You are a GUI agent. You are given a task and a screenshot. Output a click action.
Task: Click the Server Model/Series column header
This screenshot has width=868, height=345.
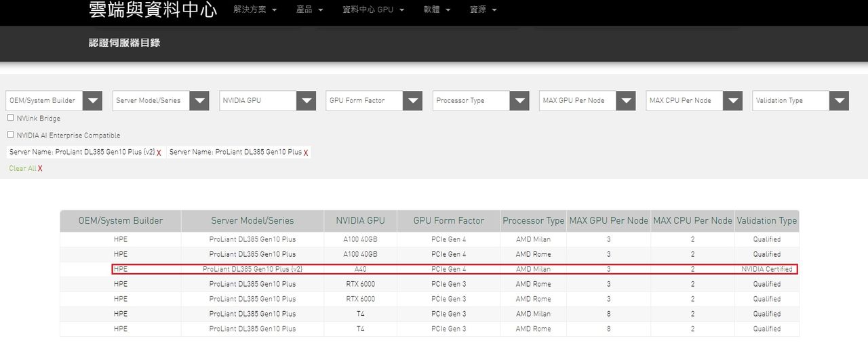pyautogui.click(x=252, y=221)
